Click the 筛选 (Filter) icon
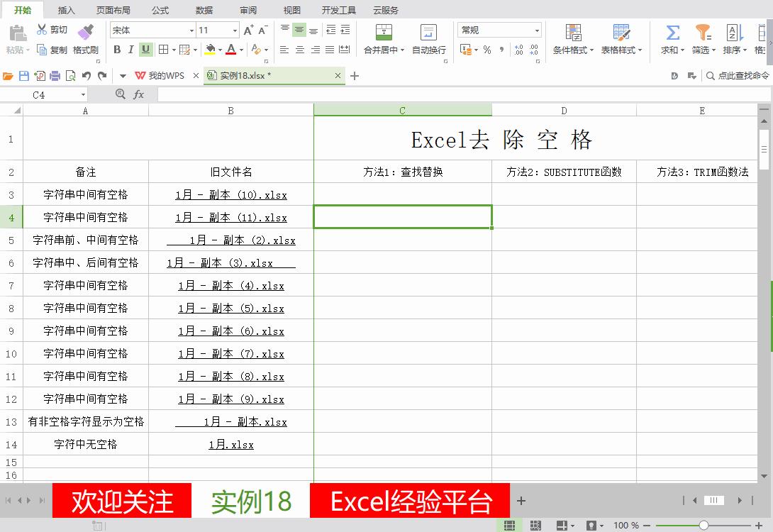The height and width of the screenshot is (532, 773). 701,39
